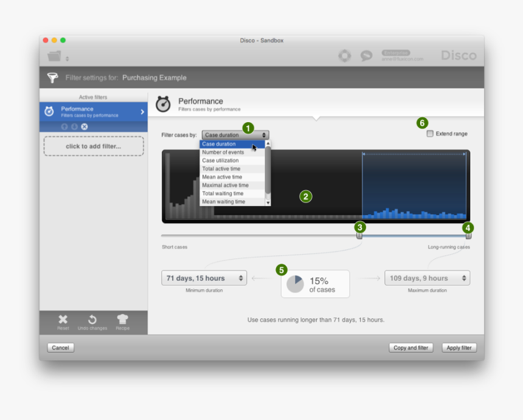Click Copy and filter button
The height and width of the screenshot is (420, 523).
tap(410, 348)
